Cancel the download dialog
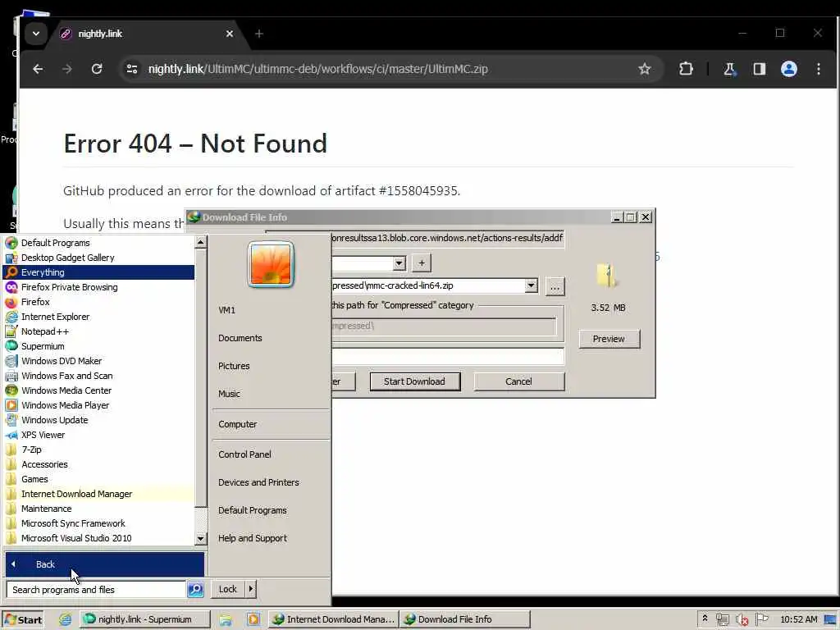Viewport: 840px width, 630px height. click(x=518, y=381)
